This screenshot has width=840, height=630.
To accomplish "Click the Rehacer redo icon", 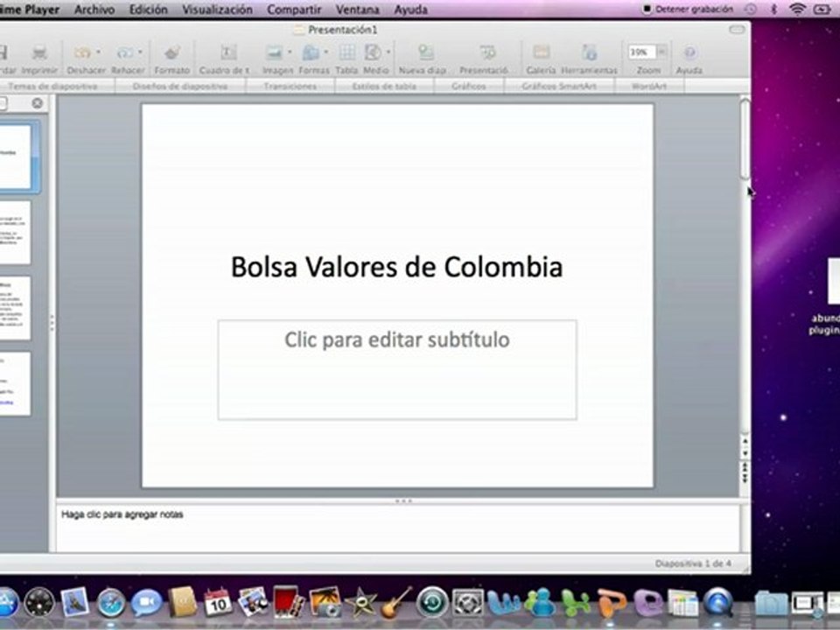I will (x=124, y=52).
